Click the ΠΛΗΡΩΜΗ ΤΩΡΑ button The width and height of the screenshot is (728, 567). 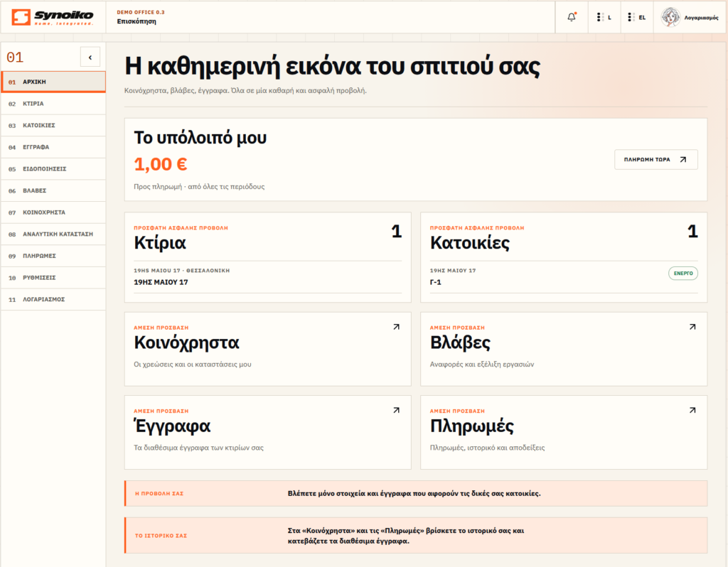click(x=655, y=159)
